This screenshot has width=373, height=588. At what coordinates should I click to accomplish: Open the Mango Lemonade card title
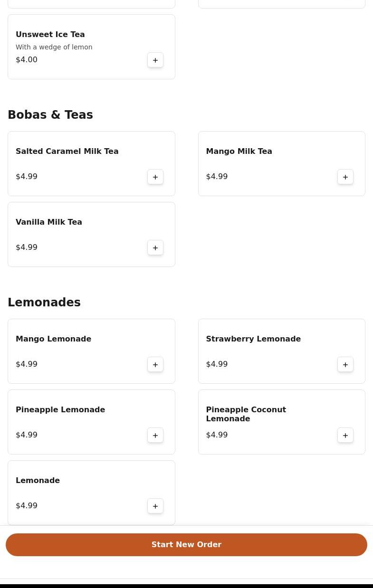pyautogui.click(x=53, y=339)
